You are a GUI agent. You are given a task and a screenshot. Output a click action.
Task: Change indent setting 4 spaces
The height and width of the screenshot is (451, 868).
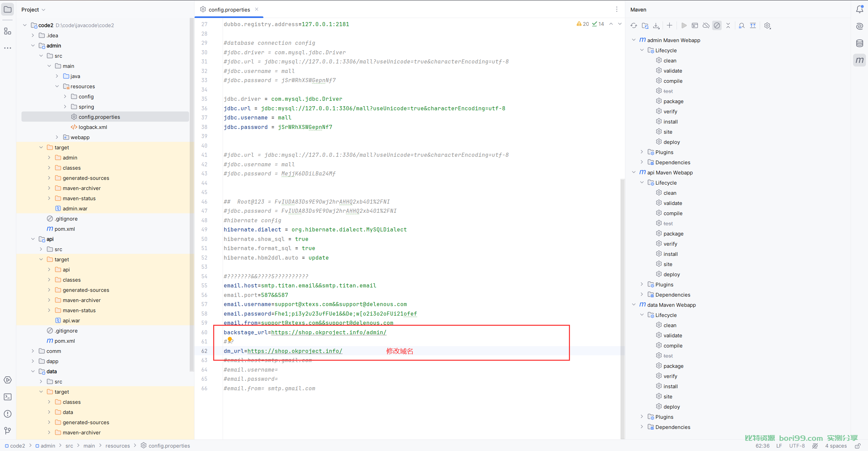pyautogui.click(x=836, y=446)
